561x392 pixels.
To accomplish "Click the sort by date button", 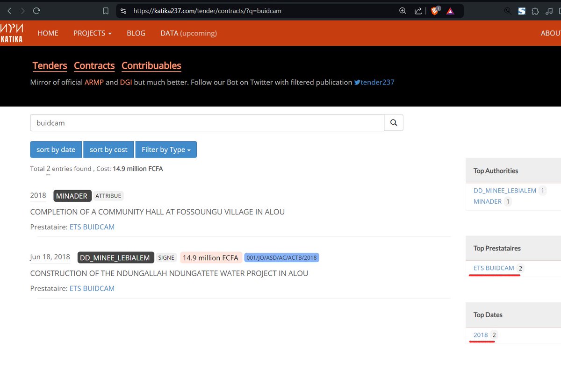I will coord(56,150).
